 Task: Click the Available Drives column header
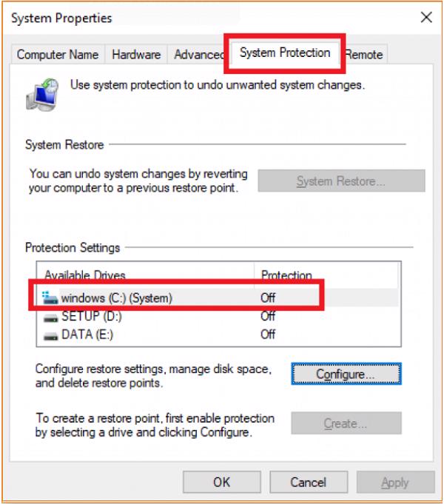coord(85,275)
